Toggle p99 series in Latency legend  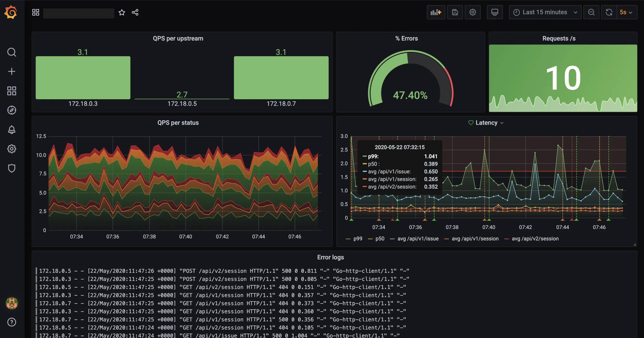click(x=357, y=239)
